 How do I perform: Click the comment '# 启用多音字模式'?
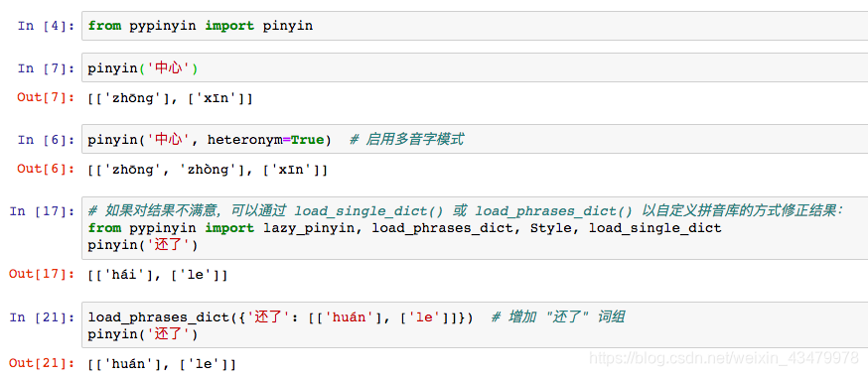pos(407,139)
